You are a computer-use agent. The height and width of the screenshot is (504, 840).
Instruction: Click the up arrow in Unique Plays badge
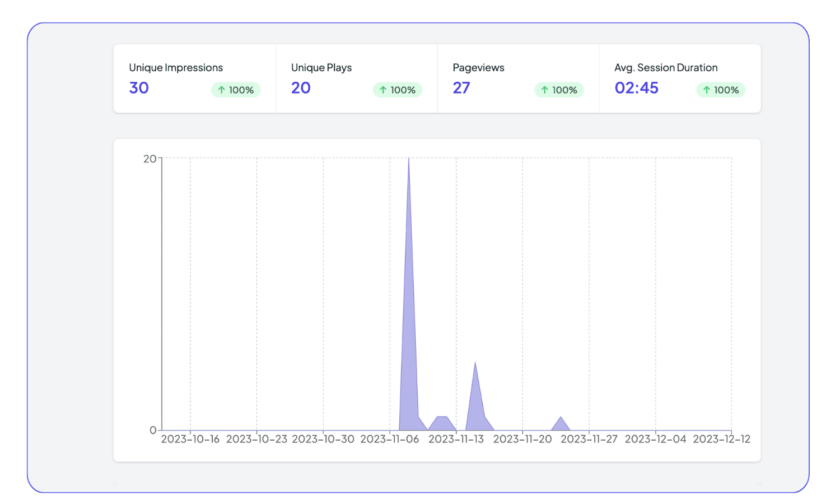point(383,90)
